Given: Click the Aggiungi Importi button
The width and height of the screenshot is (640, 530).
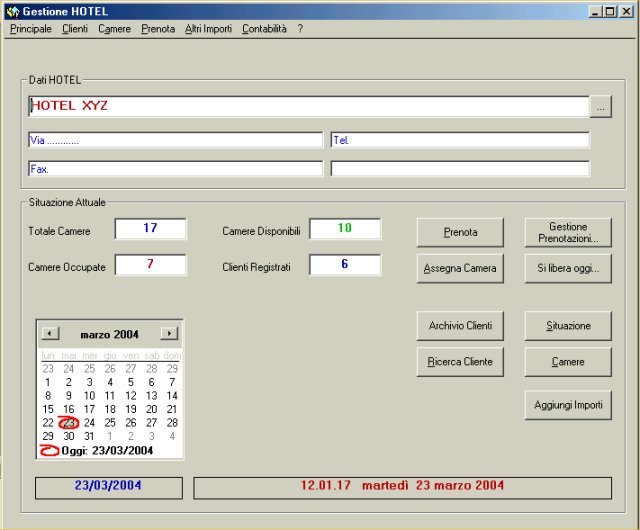Looking at the screenshot, I should 568,404.
